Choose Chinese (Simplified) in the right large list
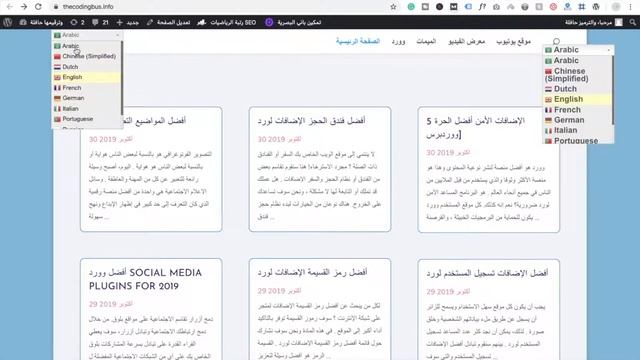This screenshot has height=360, width=640. pyautogui.click(x=578, y=75)
